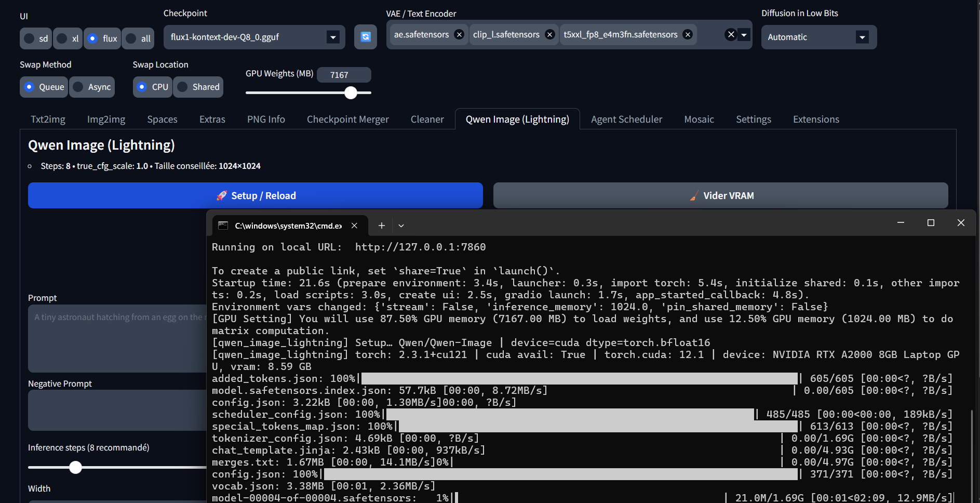Remove t5xxl_fp8_e4m3fn.safetensors tag
The image size is (980, 503).
click(688, 34)
